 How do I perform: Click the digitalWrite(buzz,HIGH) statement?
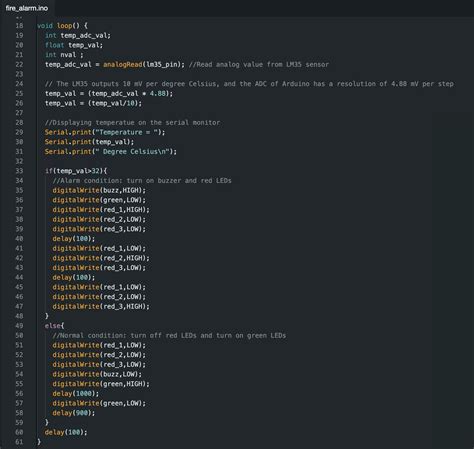click(x=99, y=190)
